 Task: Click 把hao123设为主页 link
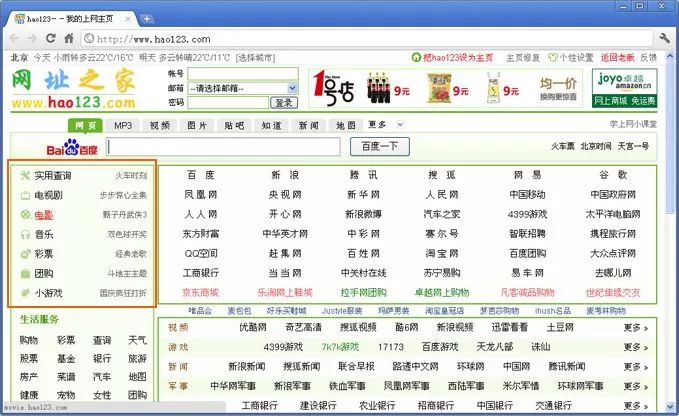(458, 58)
